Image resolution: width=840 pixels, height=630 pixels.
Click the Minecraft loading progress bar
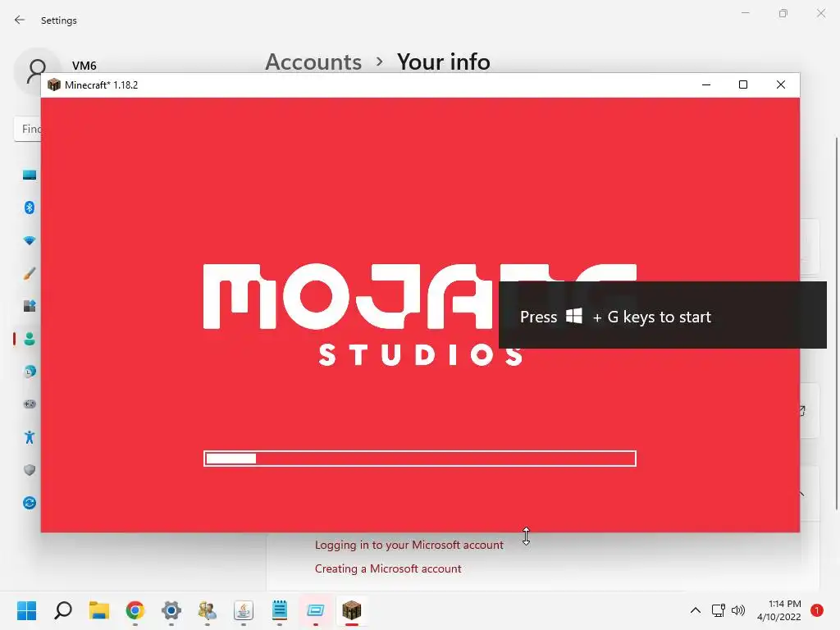pos(420,459)
